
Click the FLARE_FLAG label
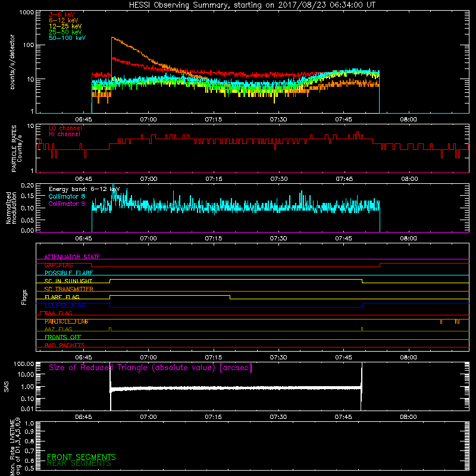pos(62,297)
